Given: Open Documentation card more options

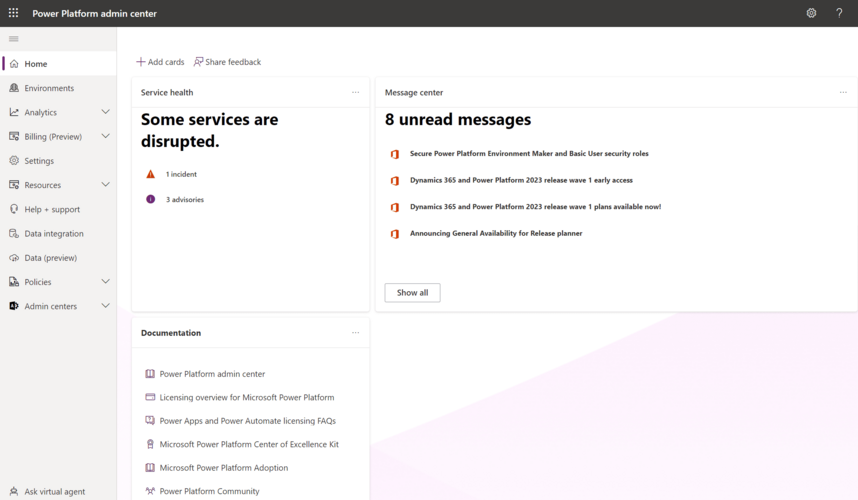Looking at the screenshot, I should pos(356,333).
